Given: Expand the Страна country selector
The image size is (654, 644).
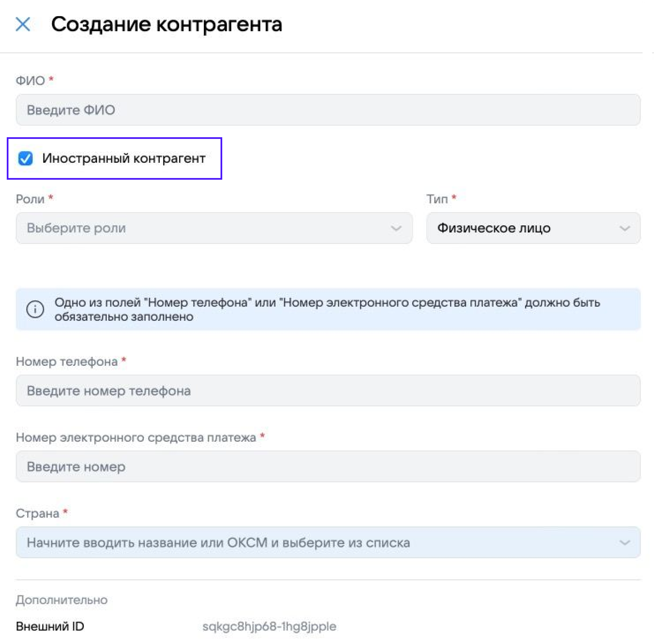Looking at the screenshot, I should coord(328,543).
